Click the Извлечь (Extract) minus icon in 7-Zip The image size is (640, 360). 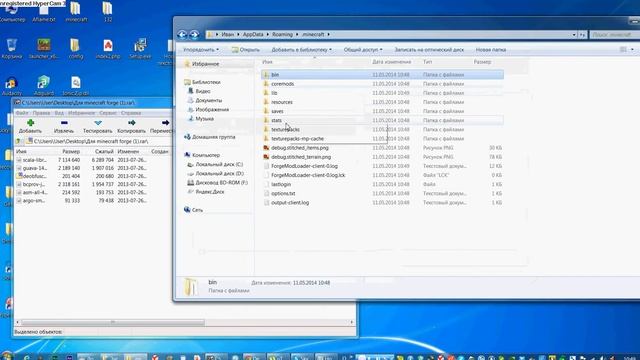[64, 122]
